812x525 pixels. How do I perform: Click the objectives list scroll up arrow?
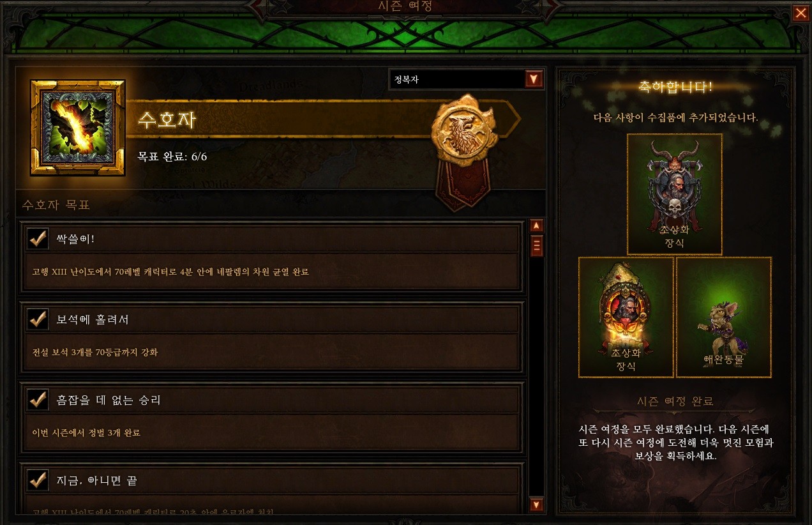[x=537, y=225]
